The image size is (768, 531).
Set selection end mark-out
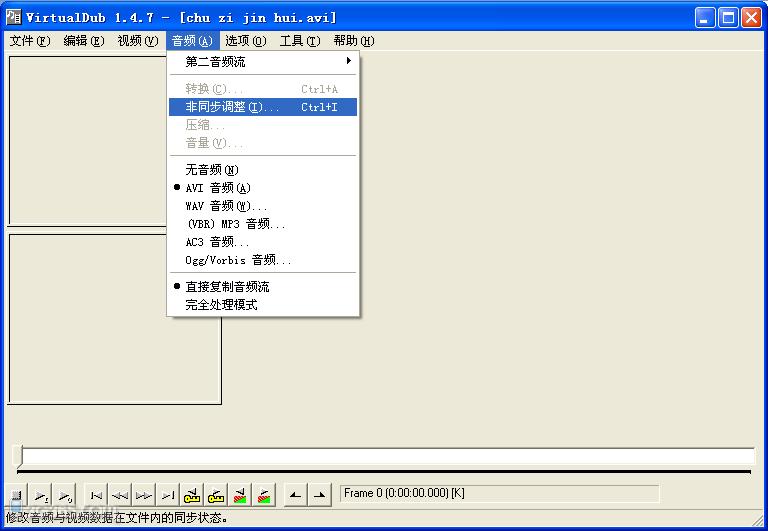point(319,495)
